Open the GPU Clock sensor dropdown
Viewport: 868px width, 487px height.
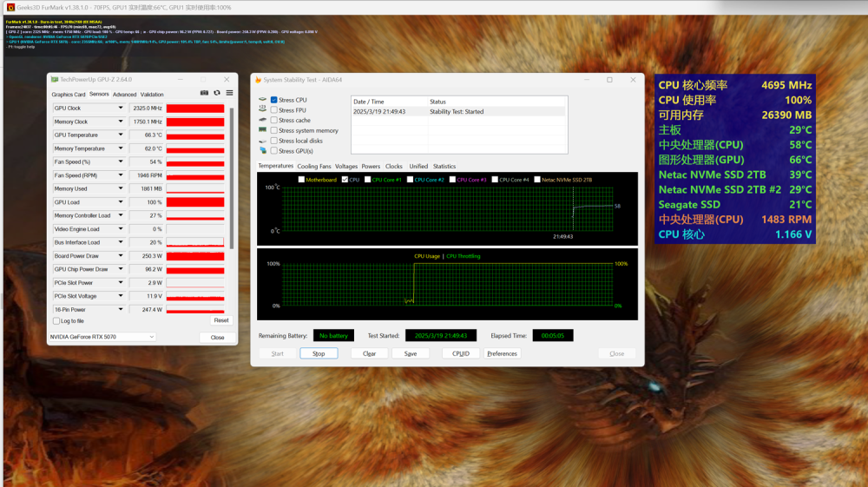121,109
